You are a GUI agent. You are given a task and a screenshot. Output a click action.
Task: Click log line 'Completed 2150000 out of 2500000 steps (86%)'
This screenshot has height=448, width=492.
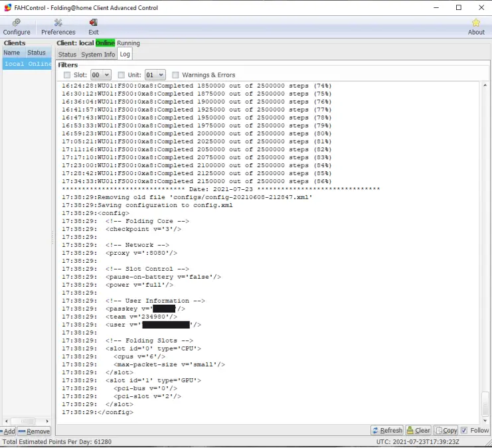tap(197, 181)
